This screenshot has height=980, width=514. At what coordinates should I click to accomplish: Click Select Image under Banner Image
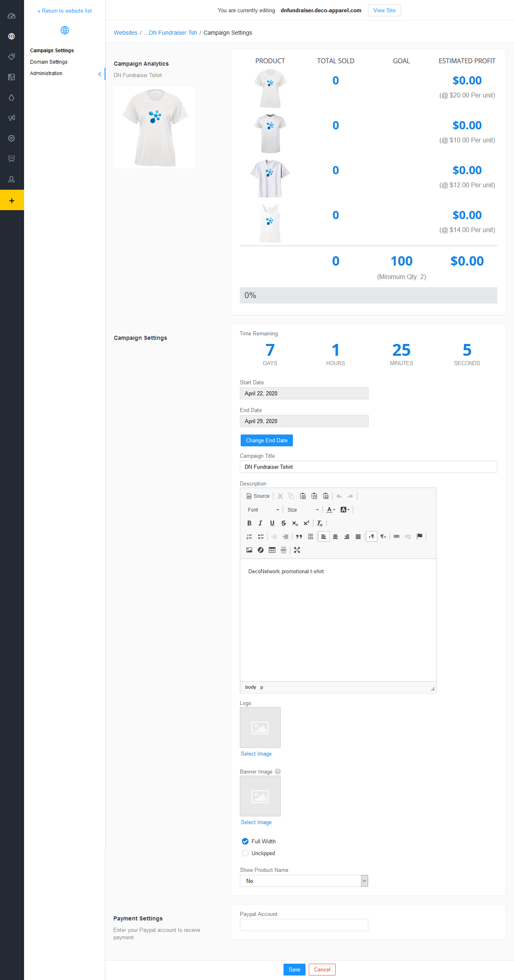click(256, 822)
